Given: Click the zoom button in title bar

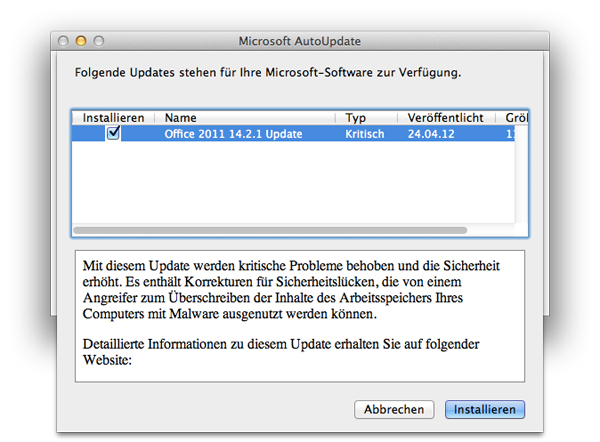Looking at the screenshot, I should (x=99, y=41).
